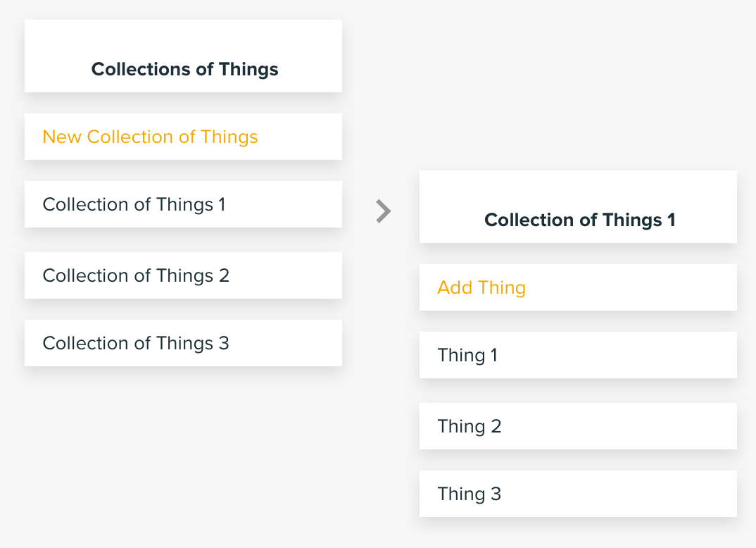Open Collection of Things 3
This screenshot has width=756, height=548.
click(183, 343)
